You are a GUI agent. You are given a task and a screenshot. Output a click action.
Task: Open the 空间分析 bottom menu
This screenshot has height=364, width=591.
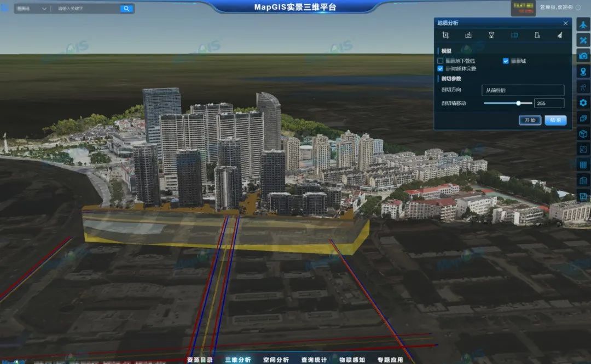click(x=276, y=360)
